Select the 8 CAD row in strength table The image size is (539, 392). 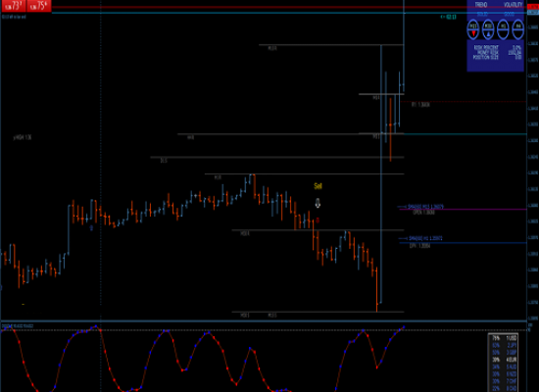tap(504, 388)
